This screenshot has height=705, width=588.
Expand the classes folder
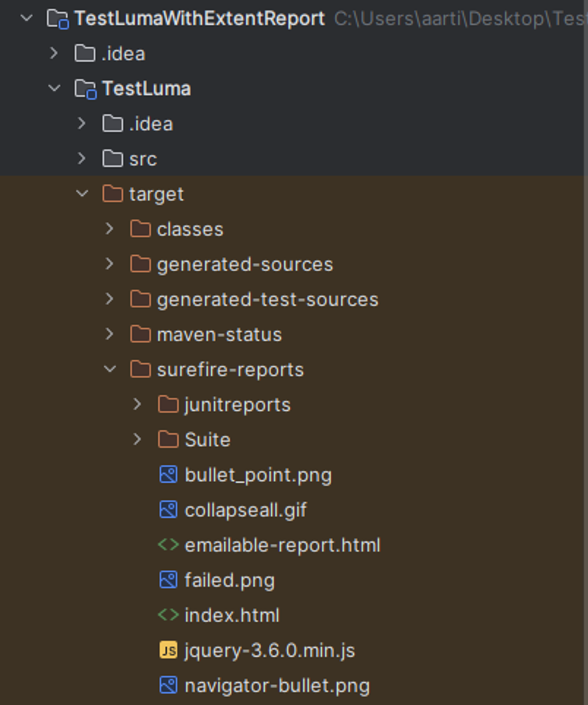110,229
